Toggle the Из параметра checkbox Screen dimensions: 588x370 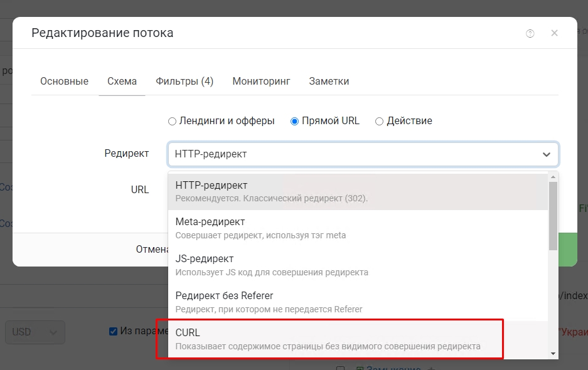click(113, 331)
